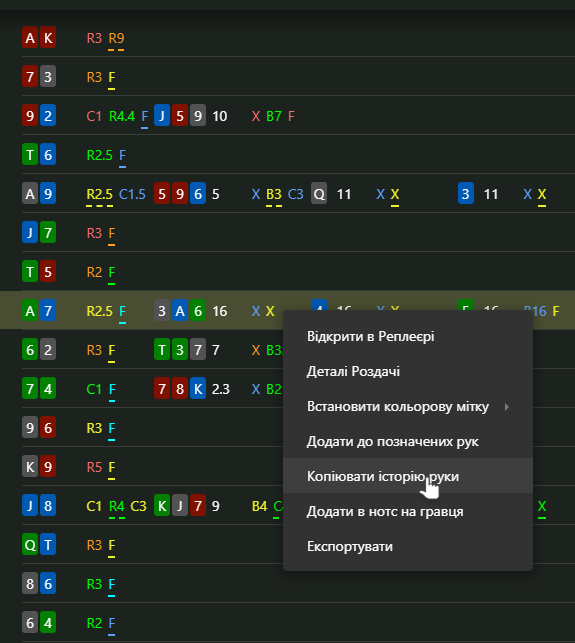The height and width of the screenshot is (643, 575).
Task: Click red 5 card in T 5 hand
Action: [48, 271]
